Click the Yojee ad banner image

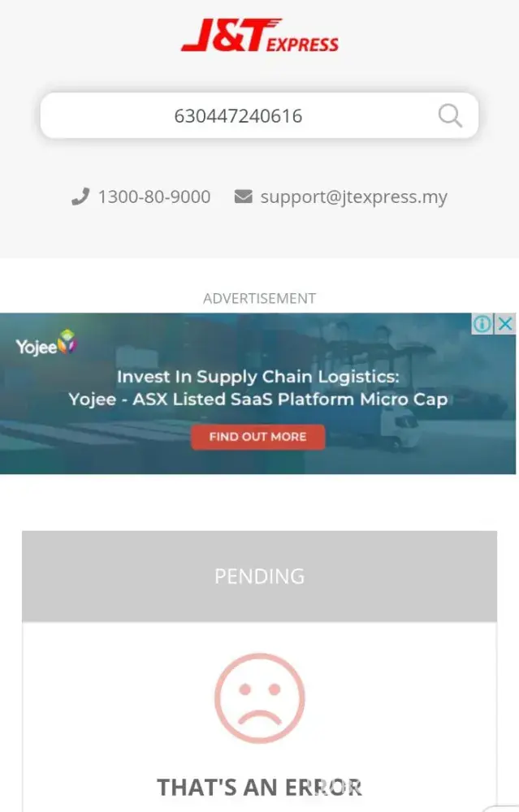[x=258, y=394]
